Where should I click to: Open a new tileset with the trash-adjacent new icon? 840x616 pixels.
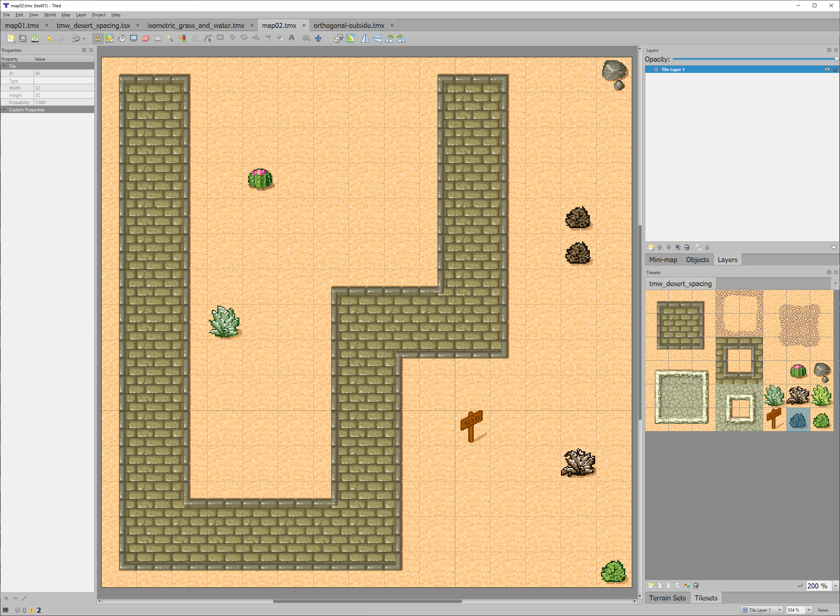[651, 586]
